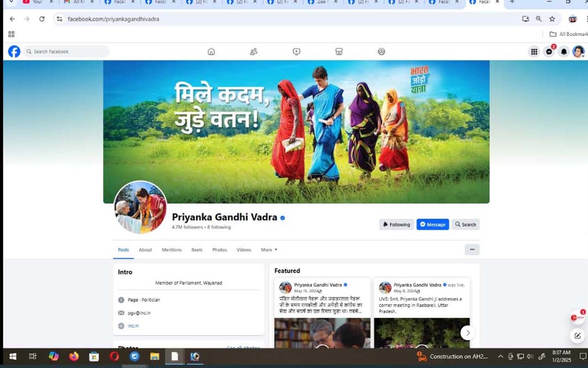
Task: Open the taskbar clock showing 8:37 AM
Action: (561, 356)
